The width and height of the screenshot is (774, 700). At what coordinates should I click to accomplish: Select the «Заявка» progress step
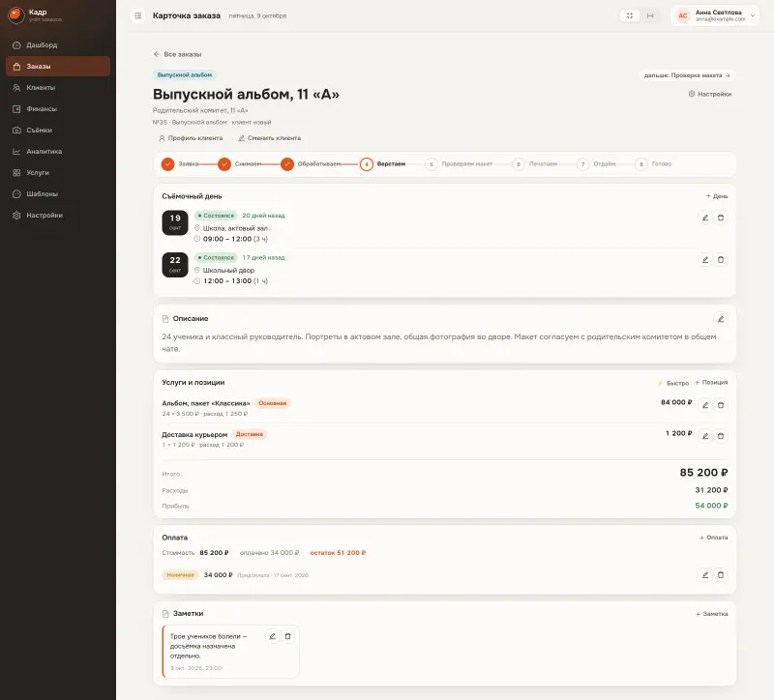(x=180, y=163)
